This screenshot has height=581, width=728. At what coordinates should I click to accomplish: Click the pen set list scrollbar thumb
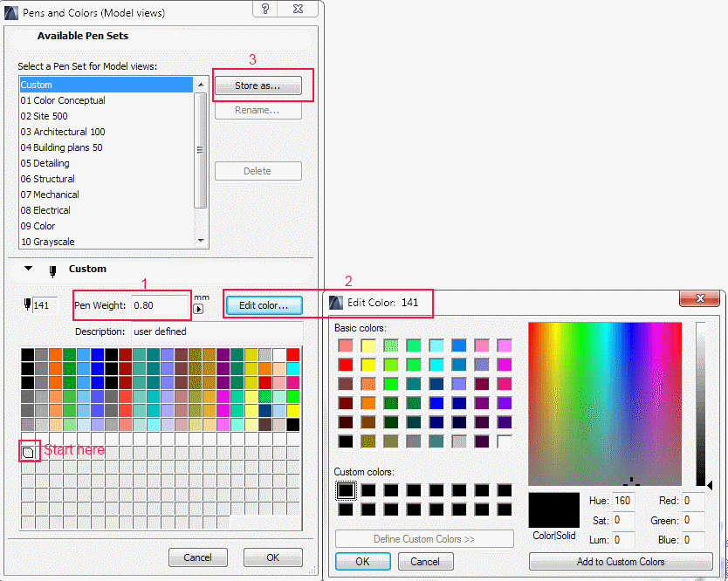pos(201,150)
